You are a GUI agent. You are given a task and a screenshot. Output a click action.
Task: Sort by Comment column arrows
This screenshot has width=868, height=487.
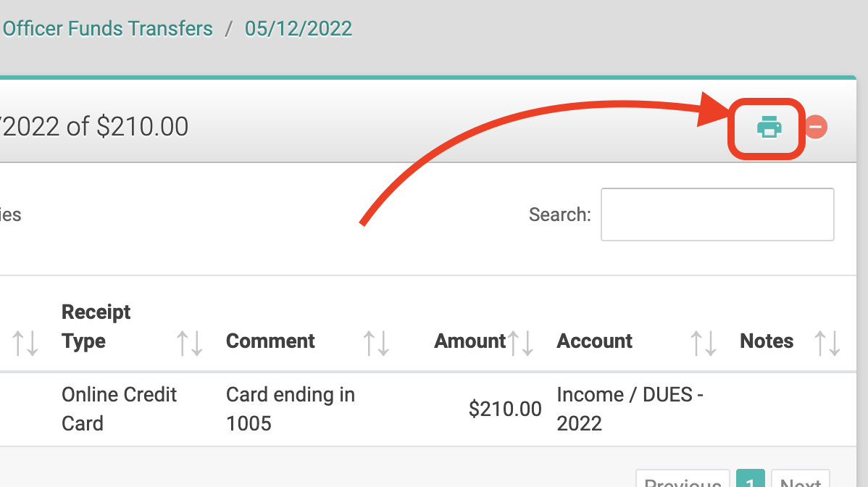(376, 343)
